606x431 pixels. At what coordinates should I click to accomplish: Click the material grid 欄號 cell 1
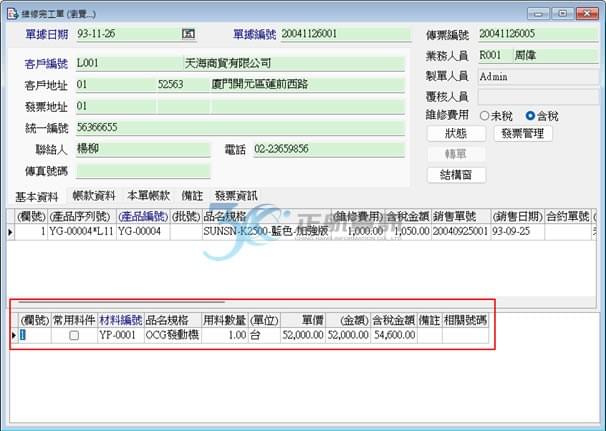coord(35,335)
